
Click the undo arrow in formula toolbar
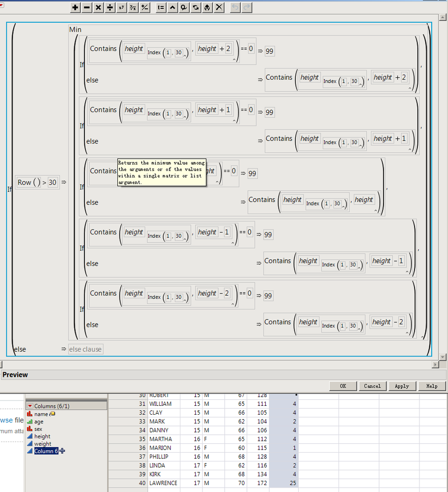tap(235, 7)
